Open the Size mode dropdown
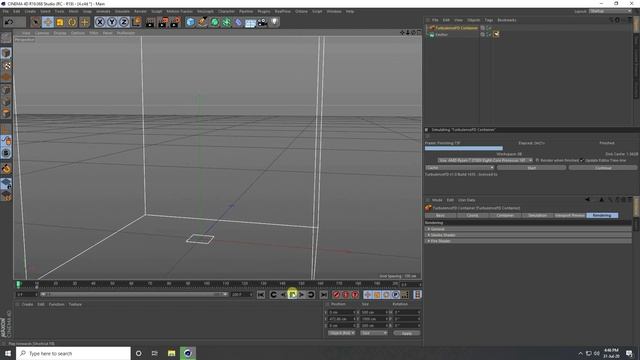The image size is (640, 360). coord(373,333)
